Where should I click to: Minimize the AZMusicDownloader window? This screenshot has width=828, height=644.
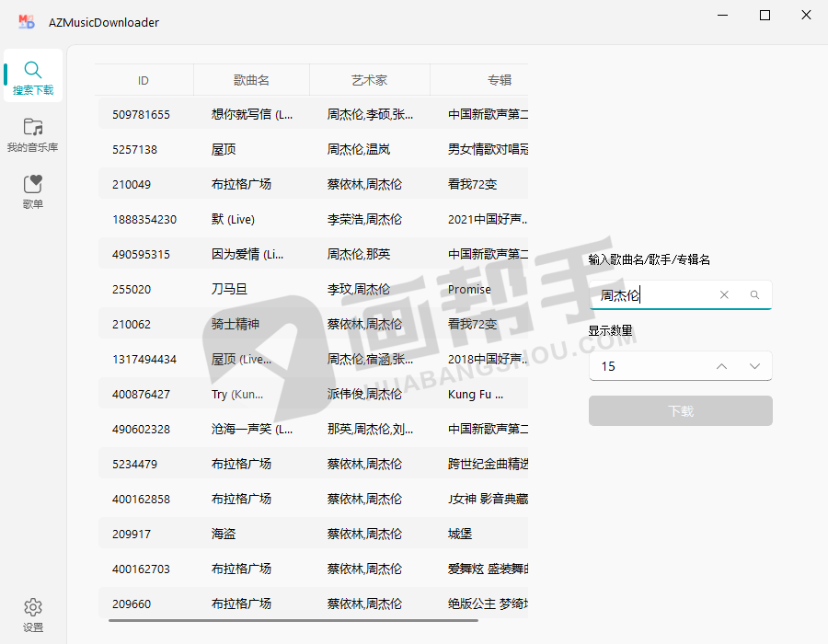coord(723,16)
